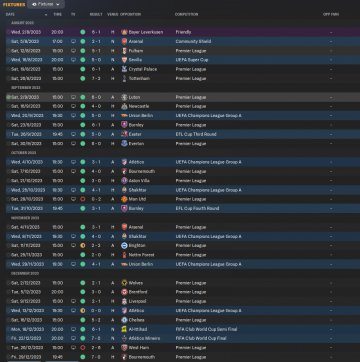
Task: Click the Competition column header
Action: [186, 14]
